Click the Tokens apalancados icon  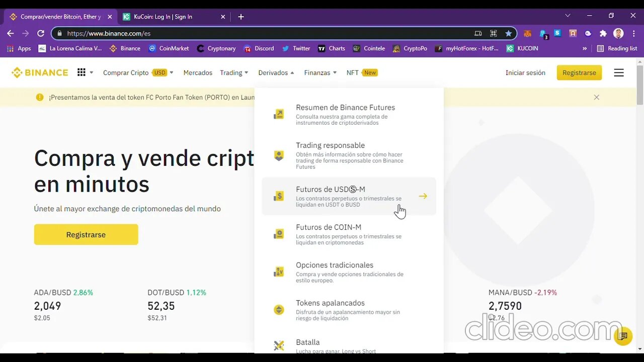279,310
